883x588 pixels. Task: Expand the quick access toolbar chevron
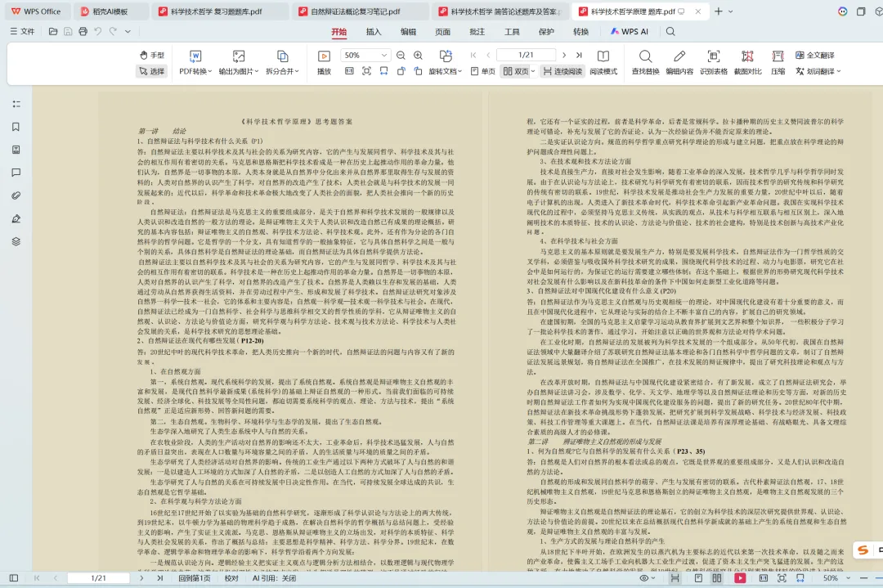coord(128,32)
